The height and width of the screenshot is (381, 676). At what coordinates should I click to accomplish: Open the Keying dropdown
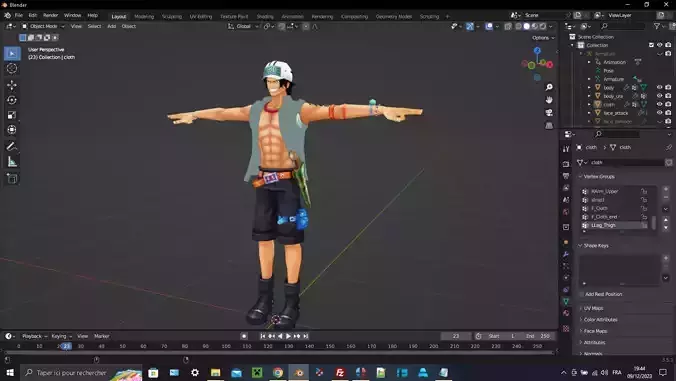point(62,336)
